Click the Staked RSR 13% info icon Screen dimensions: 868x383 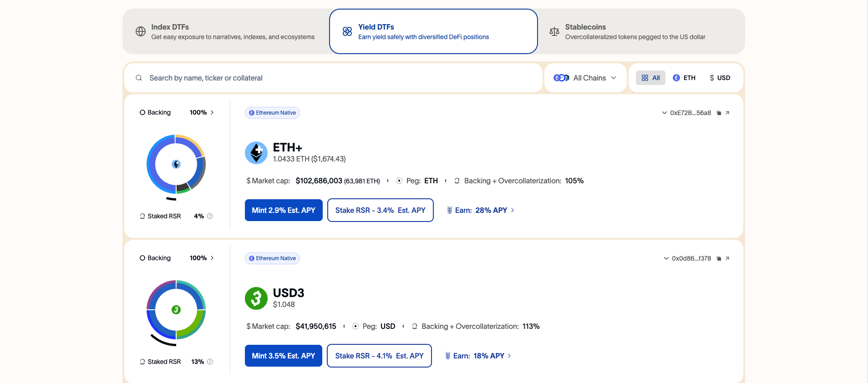210,362
